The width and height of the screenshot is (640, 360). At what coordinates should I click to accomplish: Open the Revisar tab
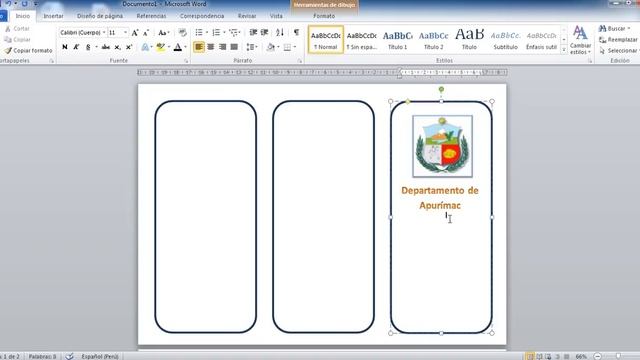pos(247,16)
